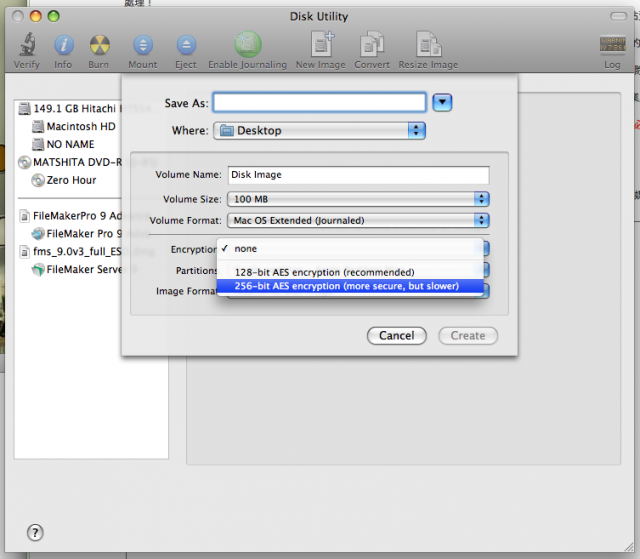Click the toolbar toggle pill button

(x=618, y=16)
